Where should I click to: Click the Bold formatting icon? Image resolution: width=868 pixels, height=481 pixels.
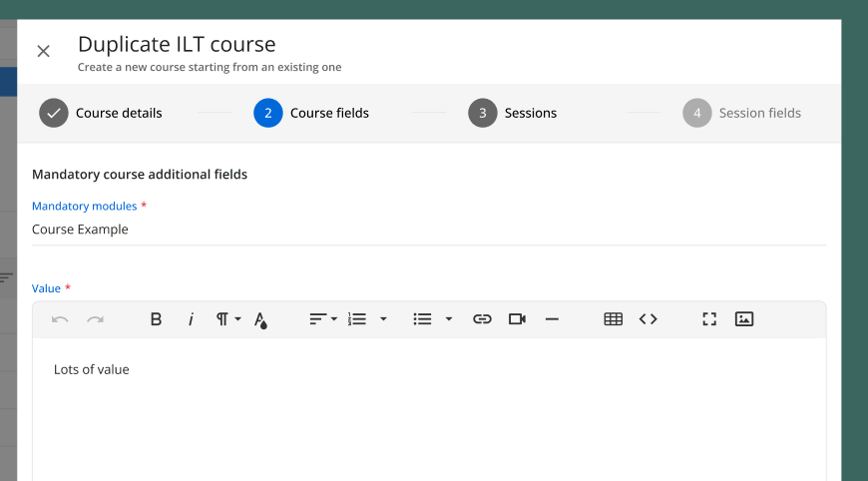pyautogui.click(x=156, y=319)
